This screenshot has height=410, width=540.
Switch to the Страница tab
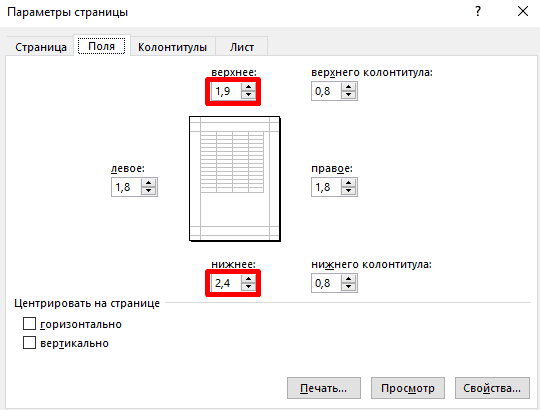[41, 47]
